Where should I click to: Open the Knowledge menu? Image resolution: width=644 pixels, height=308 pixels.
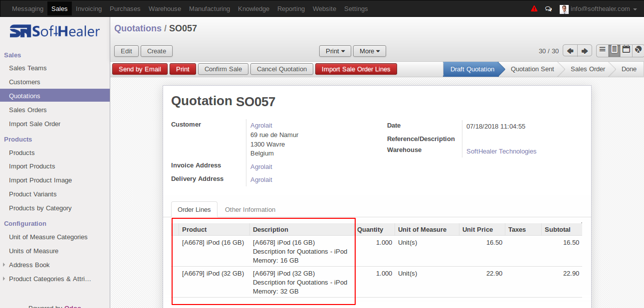pos(253,8)
